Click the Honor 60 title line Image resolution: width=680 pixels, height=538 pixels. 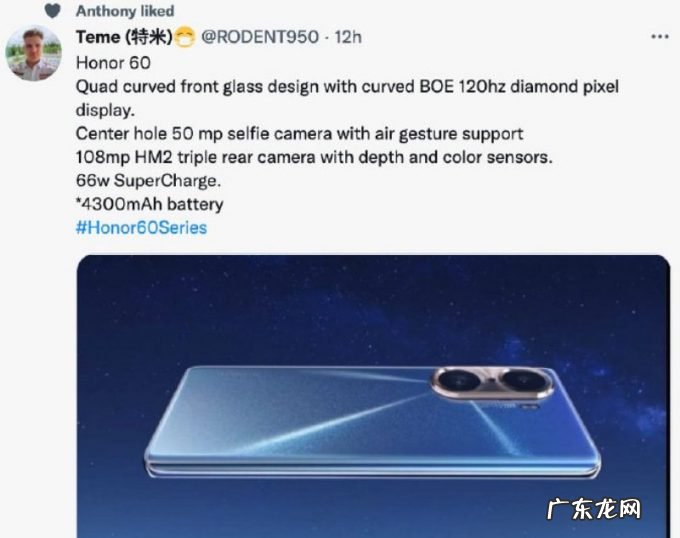coord(113,63)
